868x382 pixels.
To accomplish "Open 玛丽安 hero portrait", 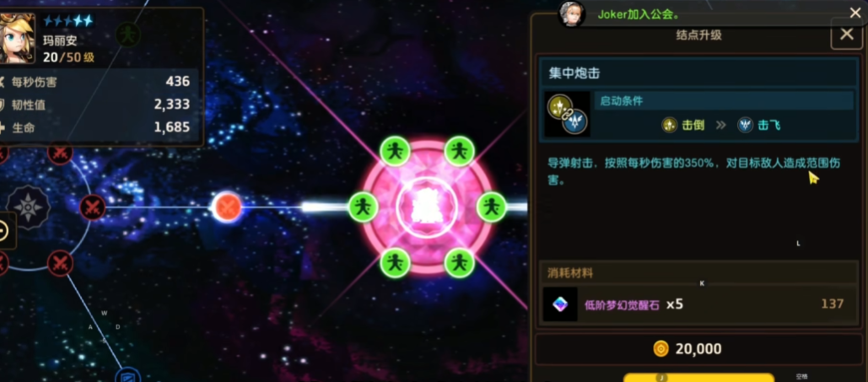I will 17,37.
